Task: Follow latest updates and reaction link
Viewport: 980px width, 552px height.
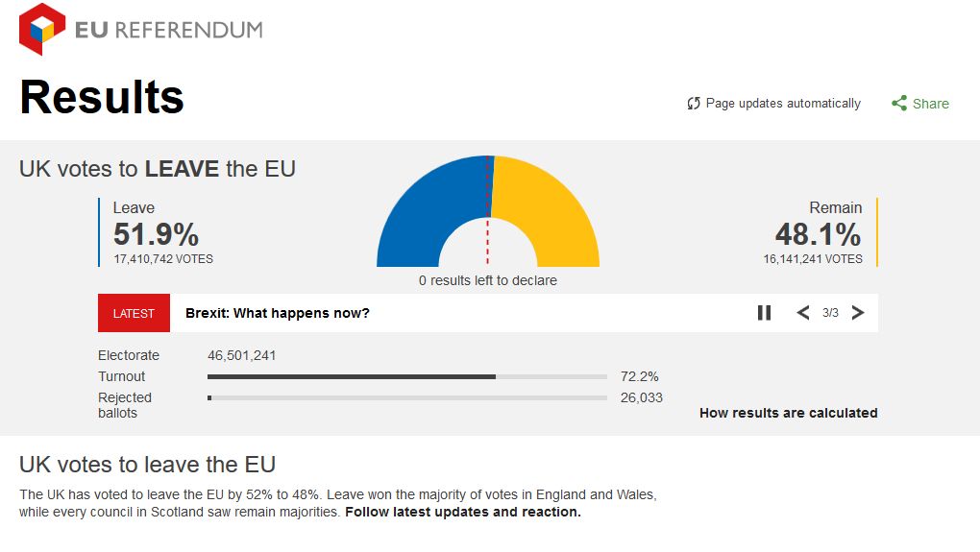Action: click(462, 512)
